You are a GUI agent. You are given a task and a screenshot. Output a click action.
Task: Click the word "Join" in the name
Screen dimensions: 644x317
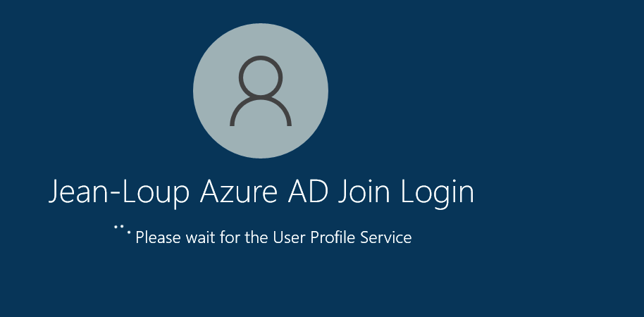tap(364, 192)
